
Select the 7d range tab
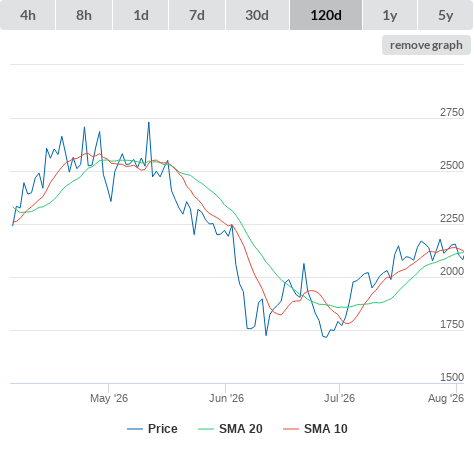tap(197, 15)
